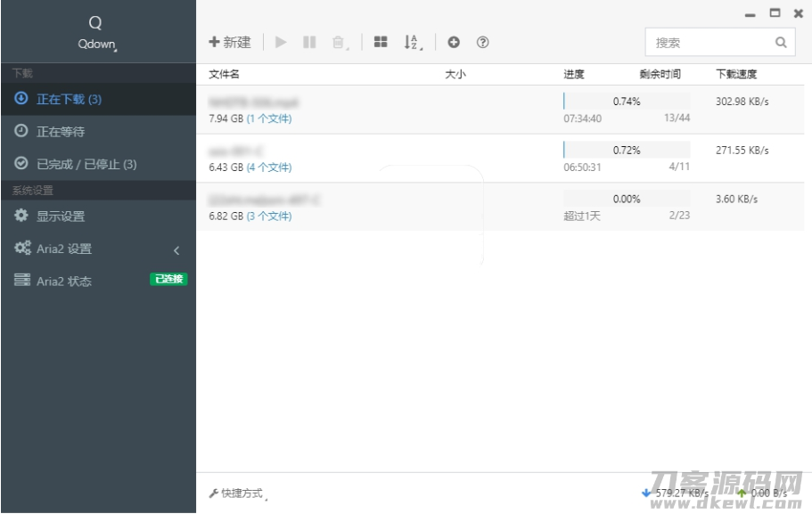Click the Aria2 设置 collapse chevron
The width and height of the screenshot is (812, 514).
pyautogui.click(x=176, y=250)
